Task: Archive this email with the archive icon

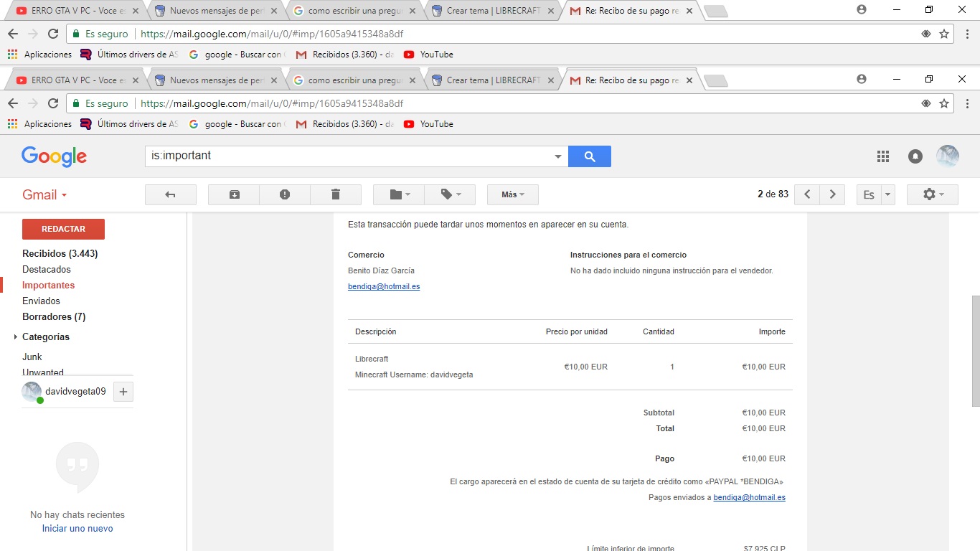Action: [x=234, y=194]
